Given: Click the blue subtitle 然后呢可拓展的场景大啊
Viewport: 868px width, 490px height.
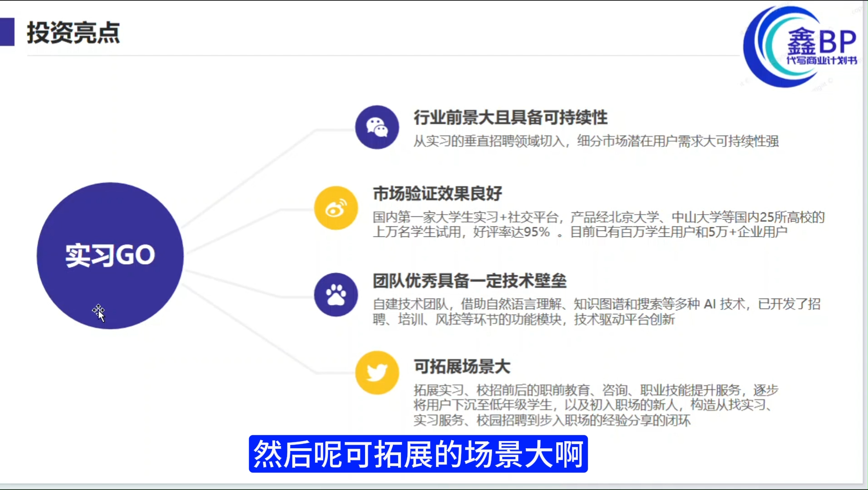Looking at the screenshot, I should pos(418,454).
